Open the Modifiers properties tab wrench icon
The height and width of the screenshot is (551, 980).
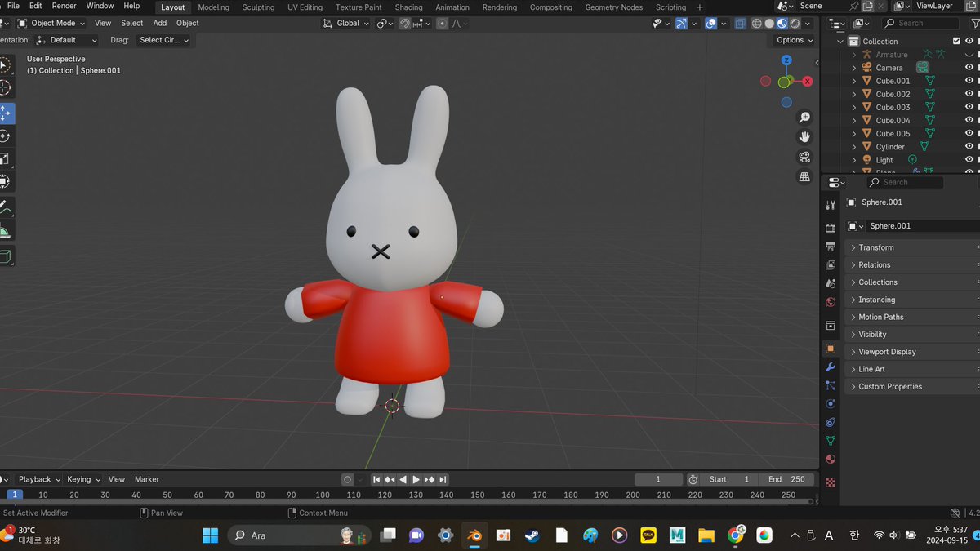[831, 367]
